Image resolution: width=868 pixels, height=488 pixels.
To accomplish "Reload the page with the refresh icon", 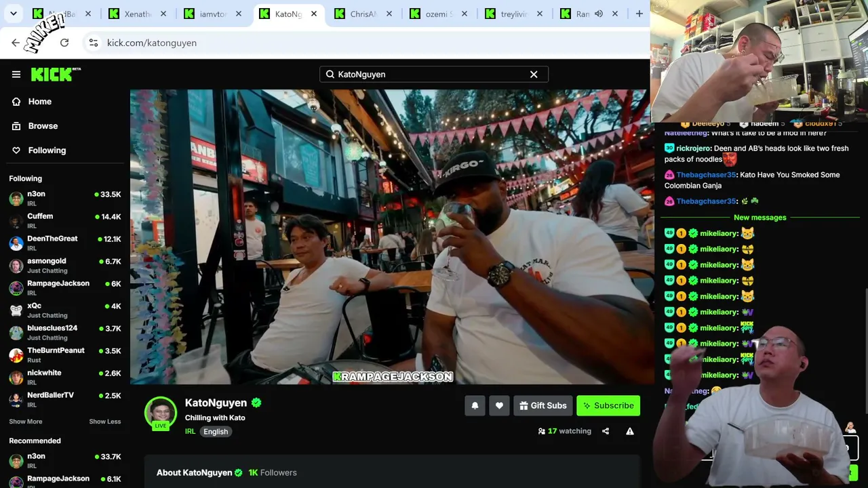I will click(64, 43).
